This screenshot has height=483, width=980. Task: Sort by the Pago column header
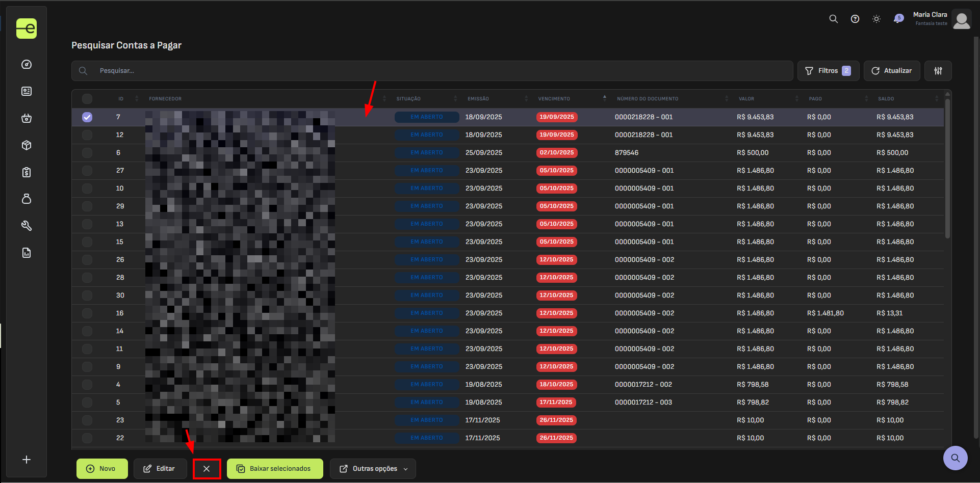click(x=815, y=99)
